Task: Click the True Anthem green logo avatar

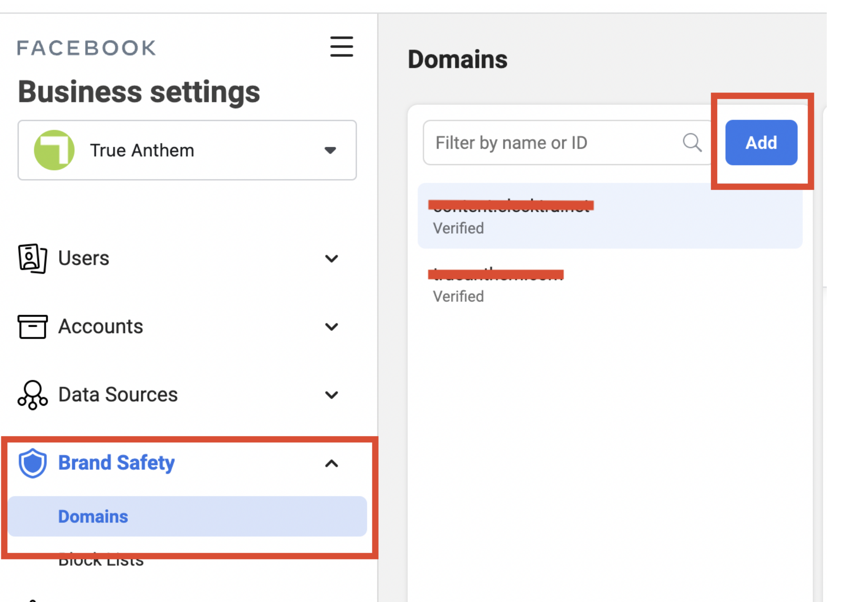Action: click(54, 150)
